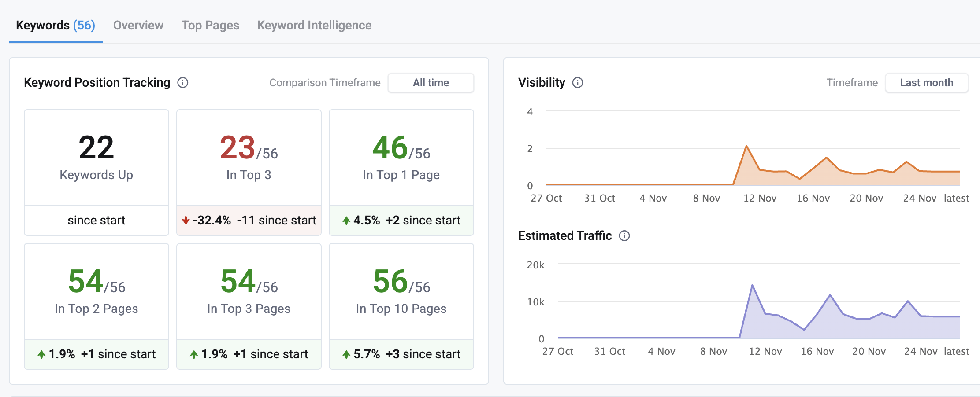
Task: Switch to the Overview tab
Action: 137,25
